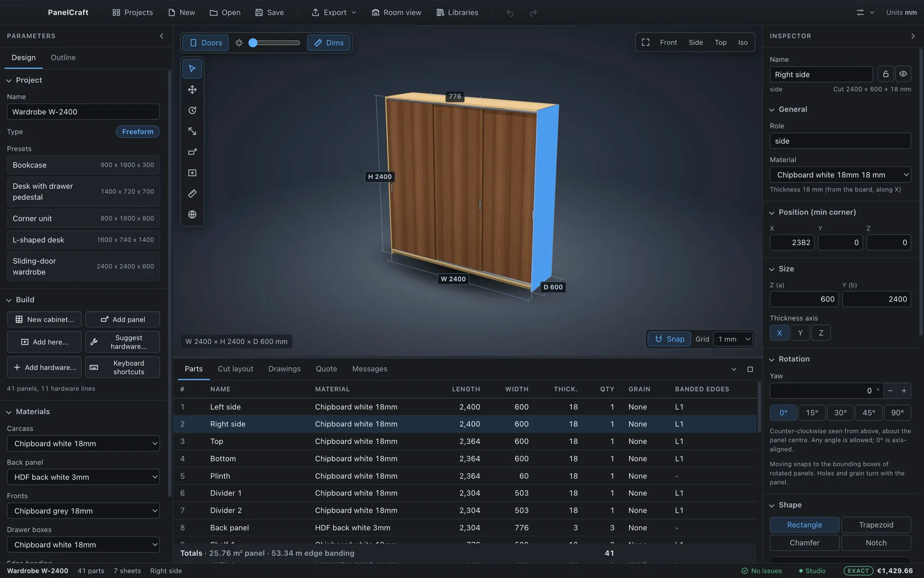Collapse the Inspector panel
The image size is (924, 578).
(912, 36)
